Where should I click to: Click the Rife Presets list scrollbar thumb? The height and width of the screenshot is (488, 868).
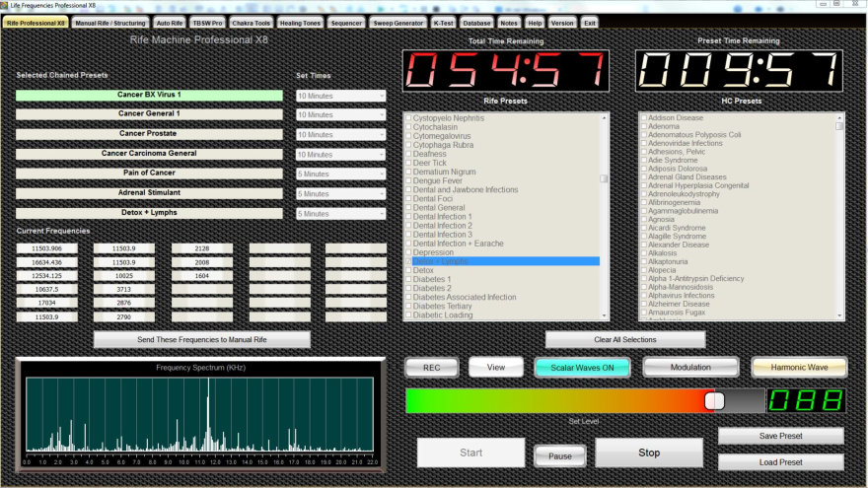604,178
